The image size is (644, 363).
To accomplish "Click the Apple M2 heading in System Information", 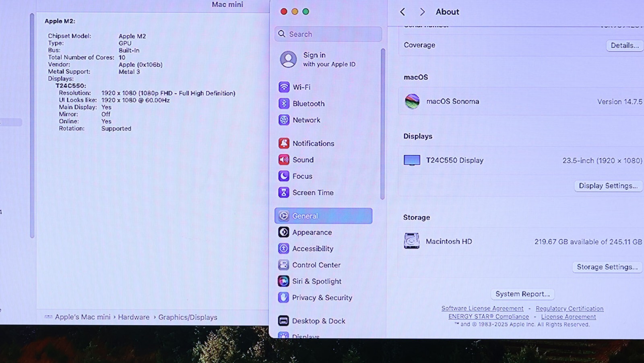I will (60, 21).
